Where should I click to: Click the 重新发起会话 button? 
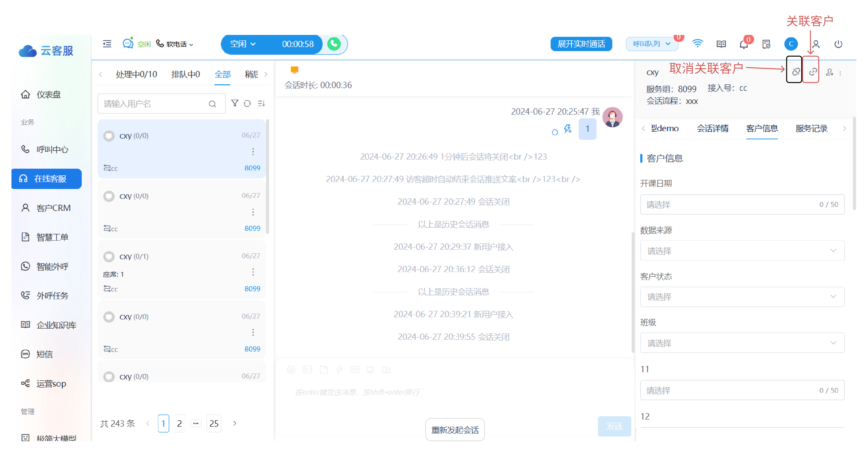point(455,430)
